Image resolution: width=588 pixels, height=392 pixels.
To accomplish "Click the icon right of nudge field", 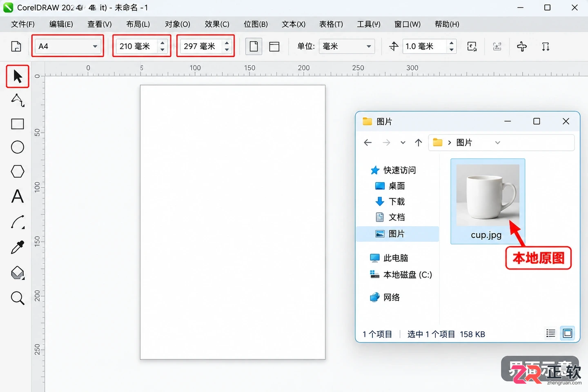I will point(472,47).
